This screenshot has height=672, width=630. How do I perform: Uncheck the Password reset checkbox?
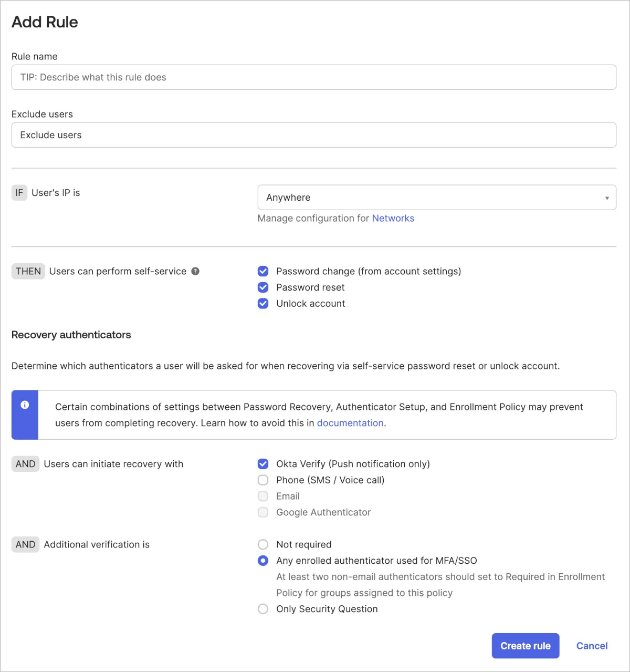263,287
